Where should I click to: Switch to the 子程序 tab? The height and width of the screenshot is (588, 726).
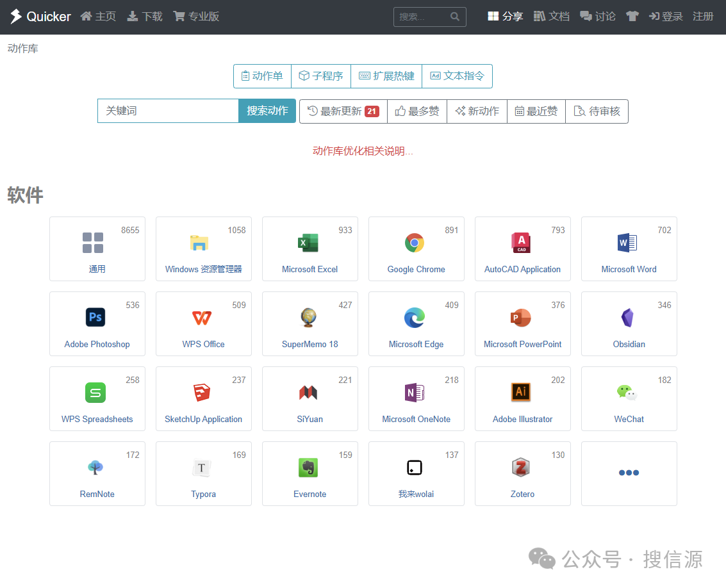point(321,76)
